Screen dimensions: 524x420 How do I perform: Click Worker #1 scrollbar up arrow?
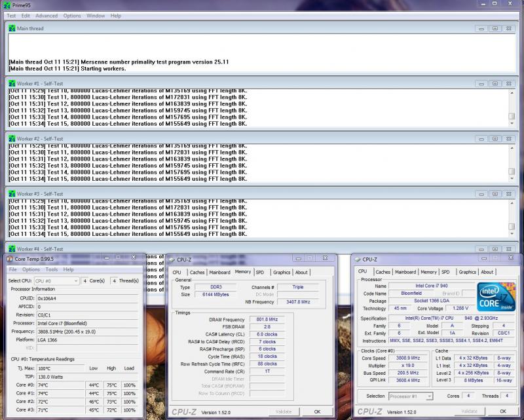click(512, 92)
